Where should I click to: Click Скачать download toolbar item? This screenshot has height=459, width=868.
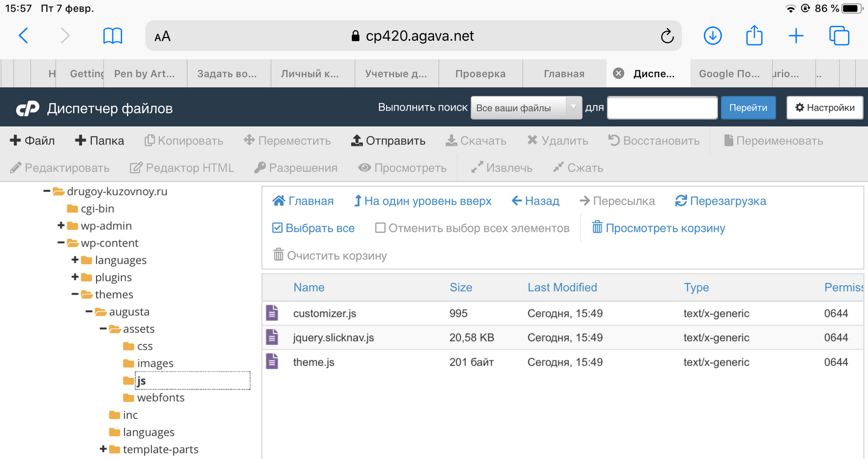tap(476, 141)
